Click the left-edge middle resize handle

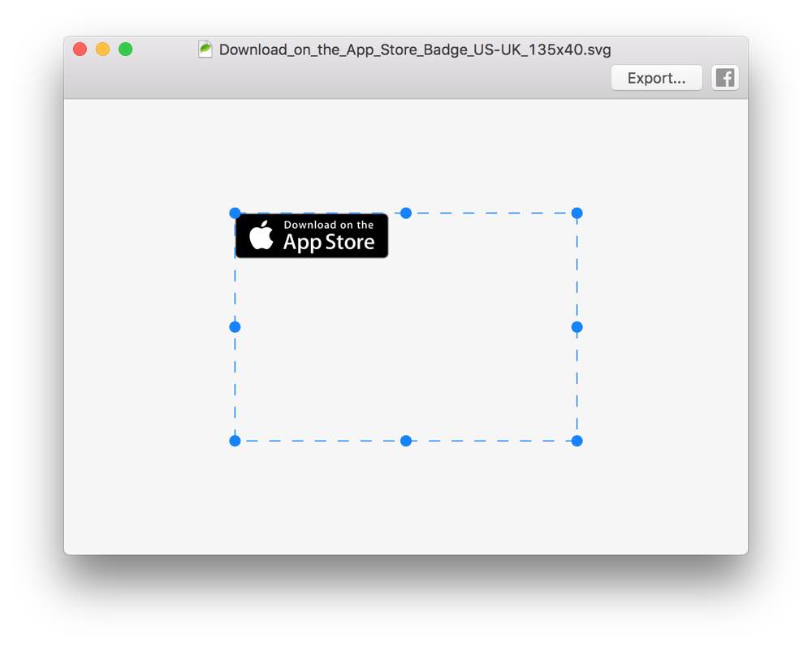[x=235, y=327]
